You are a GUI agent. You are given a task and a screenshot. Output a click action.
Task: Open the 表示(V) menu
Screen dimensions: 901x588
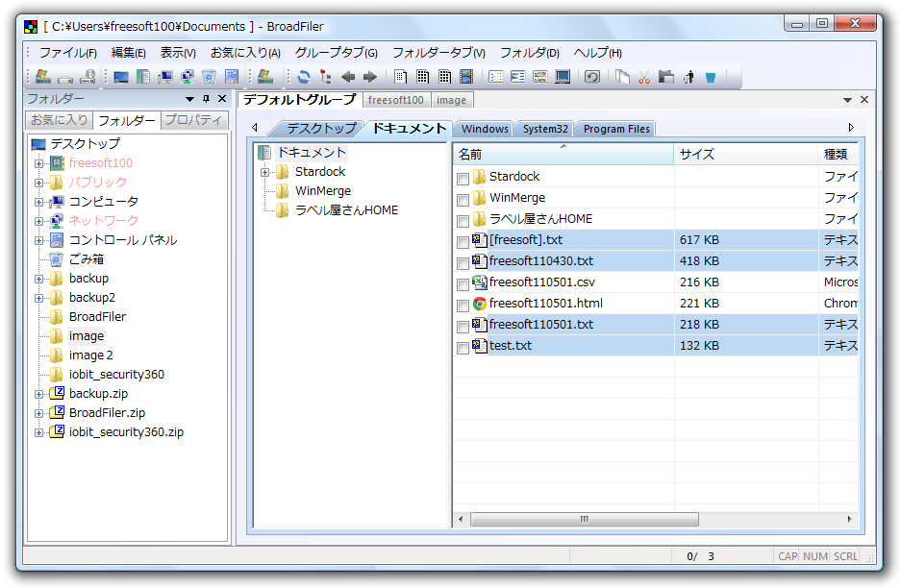coord(178,53)
